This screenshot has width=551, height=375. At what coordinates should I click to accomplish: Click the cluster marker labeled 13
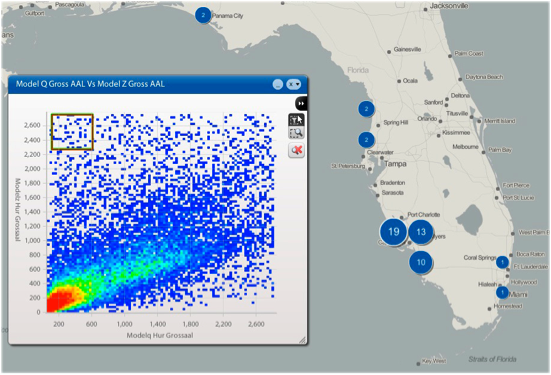421,232
